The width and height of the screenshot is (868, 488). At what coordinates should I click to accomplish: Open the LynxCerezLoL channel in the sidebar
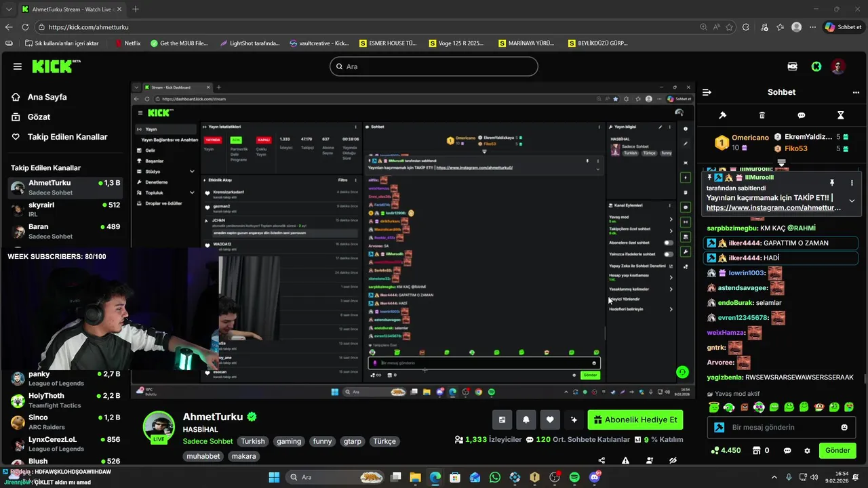(65, 444)
